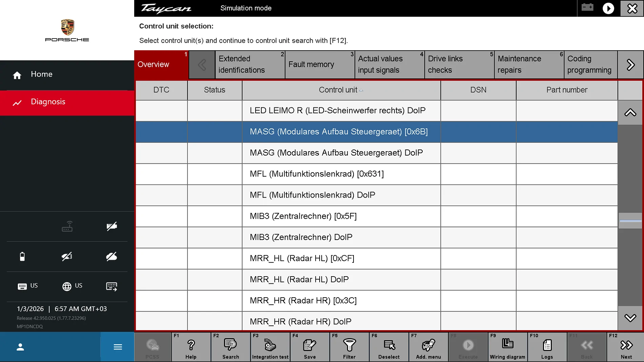The height and width of the screenshot is (362, 644).
Task: Sort by the Control unit column header
Action: tap(341, 90)
